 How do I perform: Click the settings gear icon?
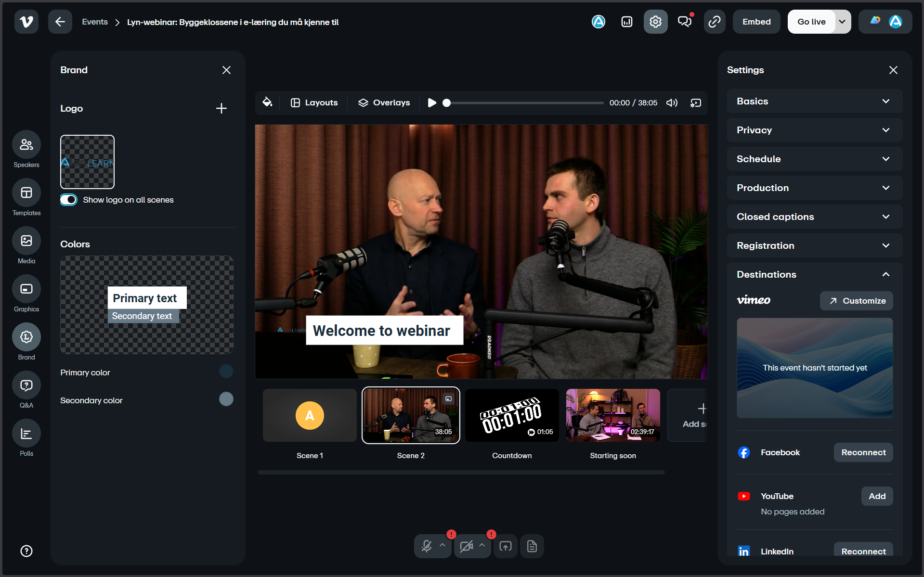tap(655, 22)
